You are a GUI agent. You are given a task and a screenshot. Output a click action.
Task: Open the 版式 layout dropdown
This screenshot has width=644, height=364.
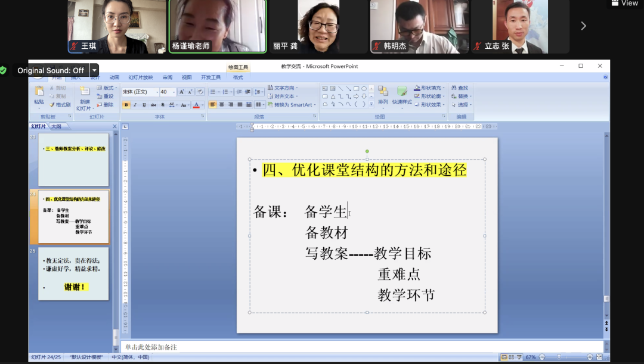[x=107, y=88]
